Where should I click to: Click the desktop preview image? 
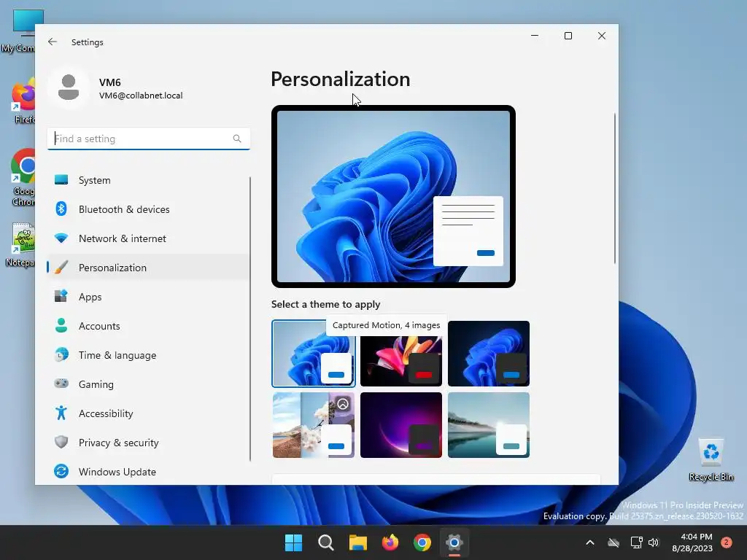click(393, 196)
